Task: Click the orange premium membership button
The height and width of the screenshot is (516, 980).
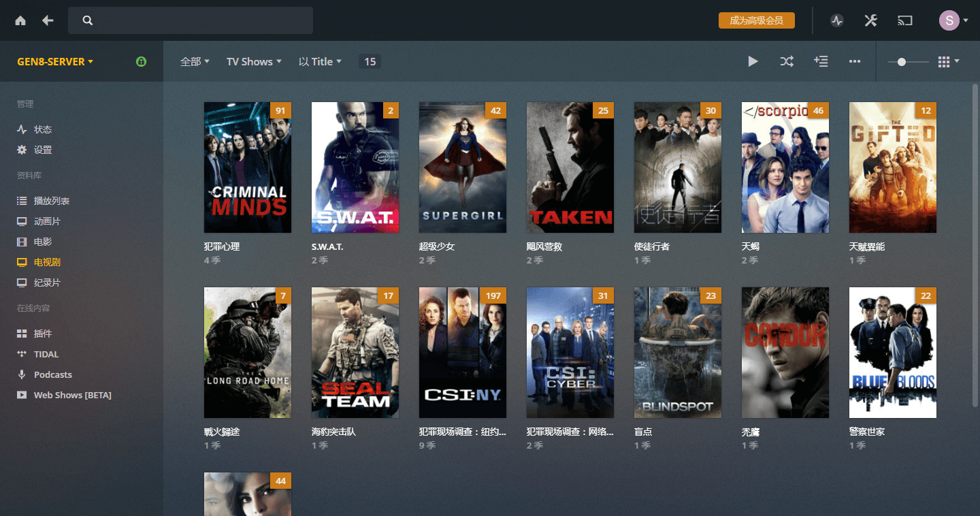Action: (757, 20)
